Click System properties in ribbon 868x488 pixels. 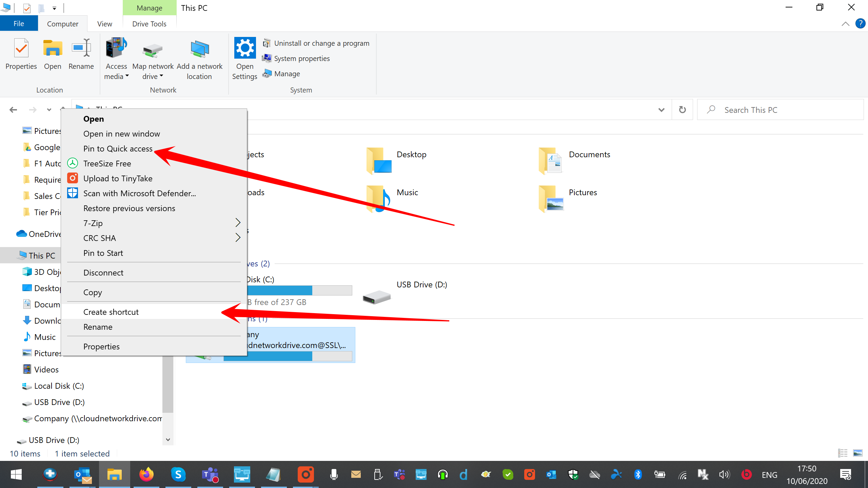click(x=302, y=59)
